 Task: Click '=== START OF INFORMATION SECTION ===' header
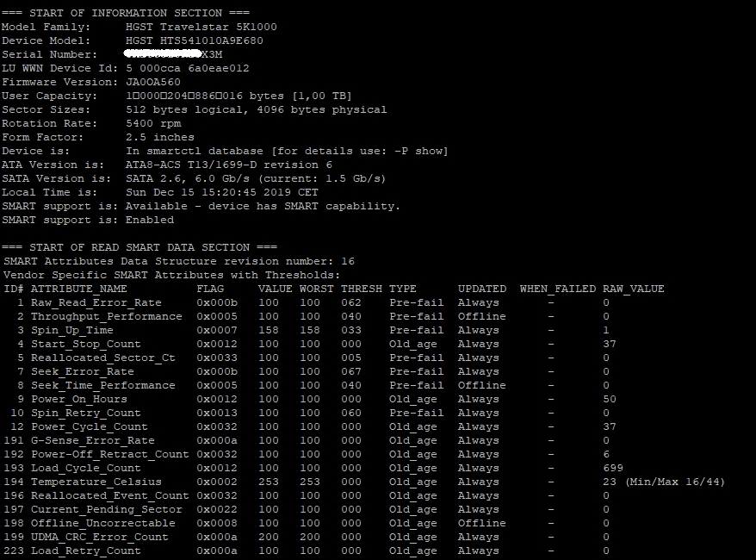pyautogui.click(x=126, y=14)
